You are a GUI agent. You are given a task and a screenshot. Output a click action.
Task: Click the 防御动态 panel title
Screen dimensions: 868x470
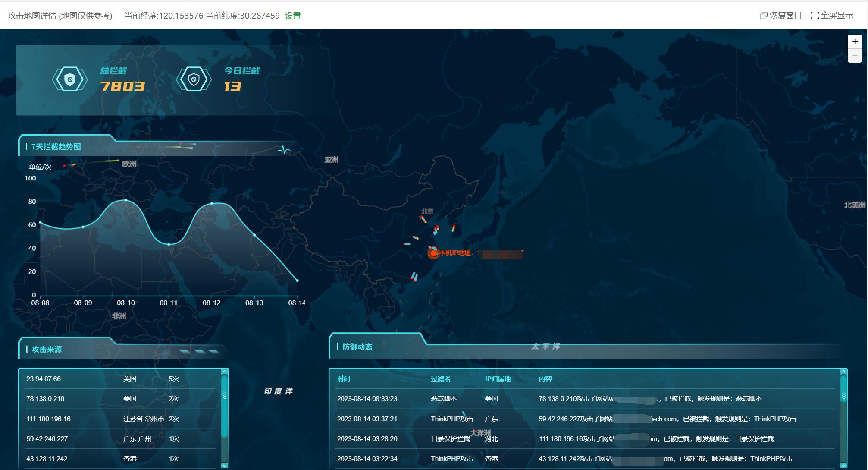(357, 347)
